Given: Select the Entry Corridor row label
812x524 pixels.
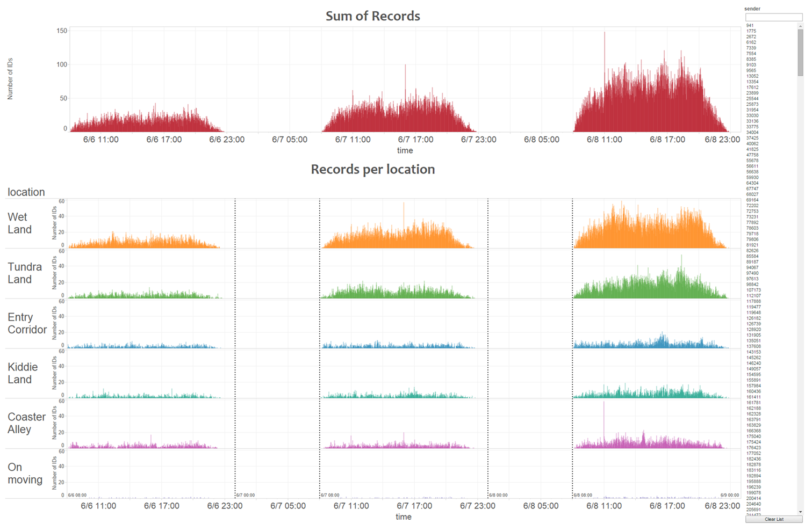Looking at the screenshot, I should [x=27, y=323].
